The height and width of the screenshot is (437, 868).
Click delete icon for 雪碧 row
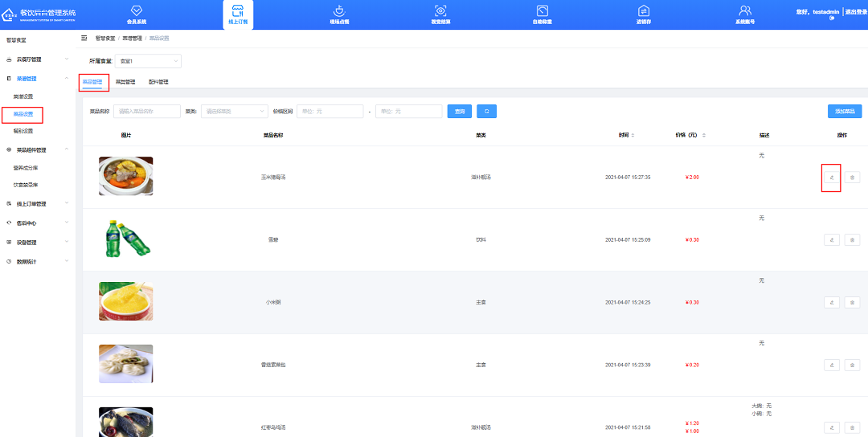(x=852, y=239)
